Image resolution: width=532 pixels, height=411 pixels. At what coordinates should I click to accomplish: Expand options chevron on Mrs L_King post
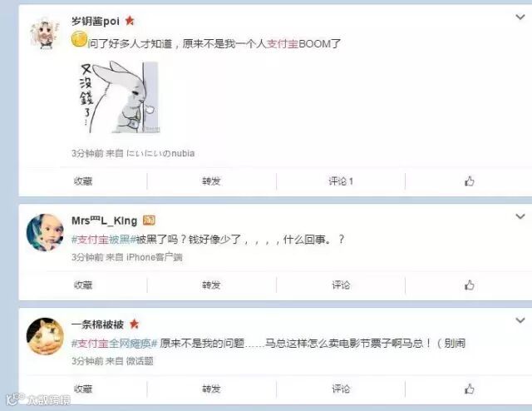tap(520, 216)
